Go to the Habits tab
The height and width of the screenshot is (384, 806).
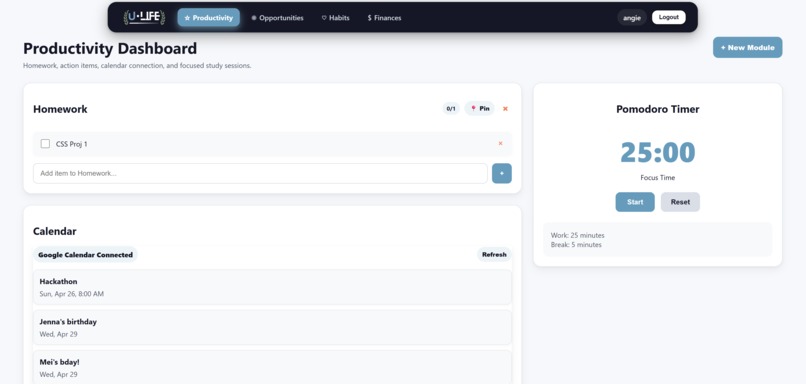(336, 17)
